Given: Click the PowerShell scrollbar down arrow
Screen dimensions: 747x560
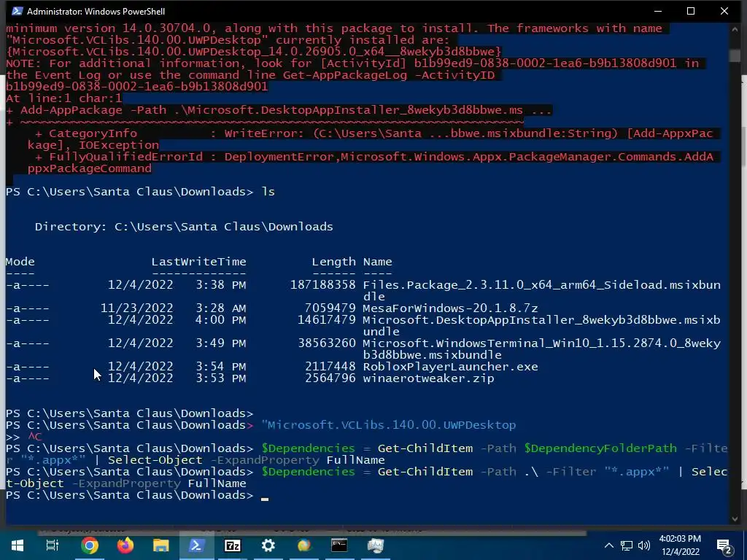Looking at the screenshot, I should coord(735,518).
